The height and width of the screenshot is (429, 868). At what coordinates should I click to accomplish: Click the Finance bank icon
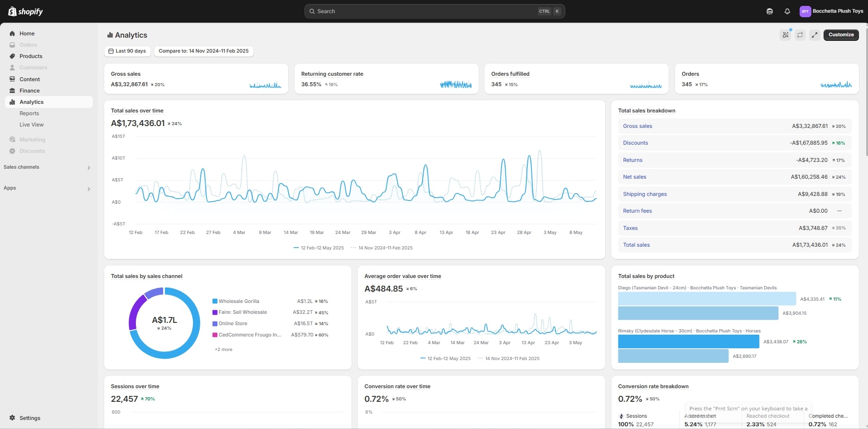click(x=12, y=91)
